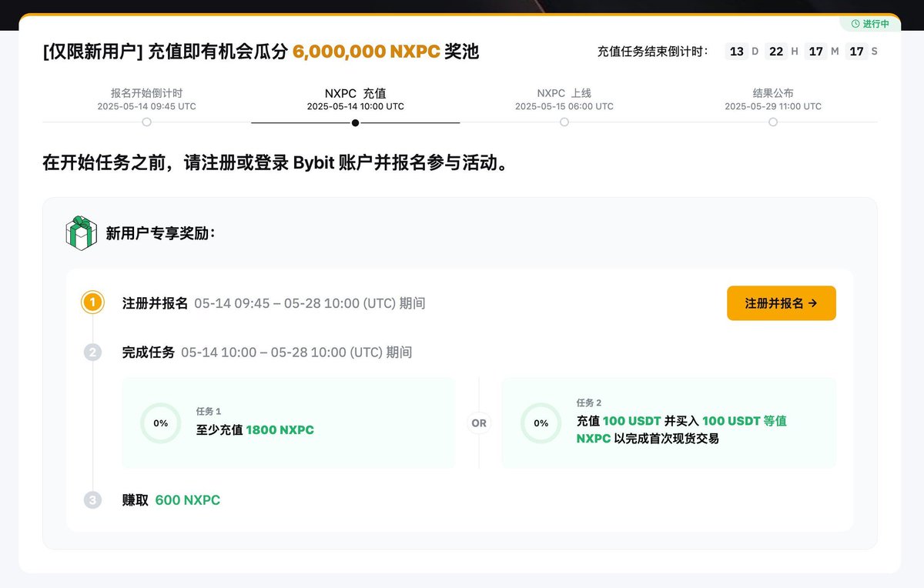Click the 报名开始倒计时 timeline marker
The image size is (924, 588).
click(146, 122)
